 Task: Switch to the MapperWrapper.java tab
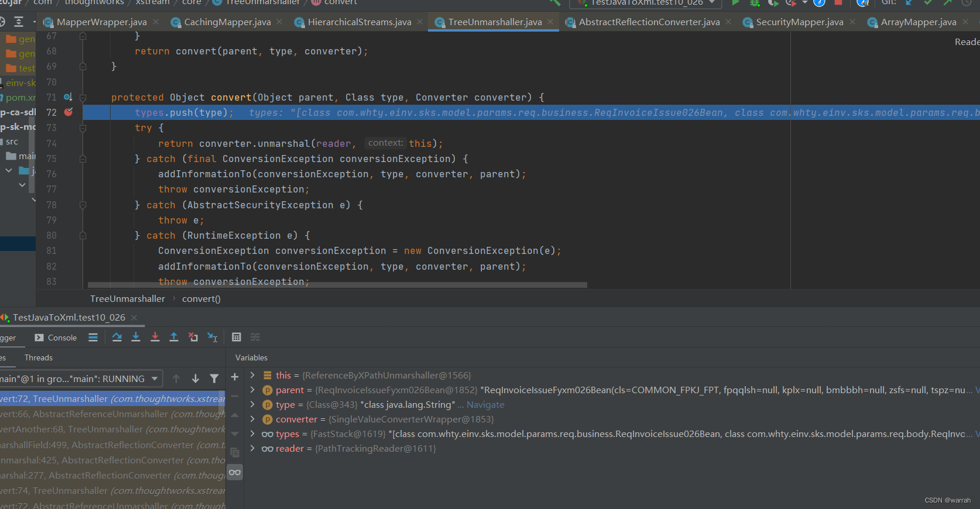(101, 22)
